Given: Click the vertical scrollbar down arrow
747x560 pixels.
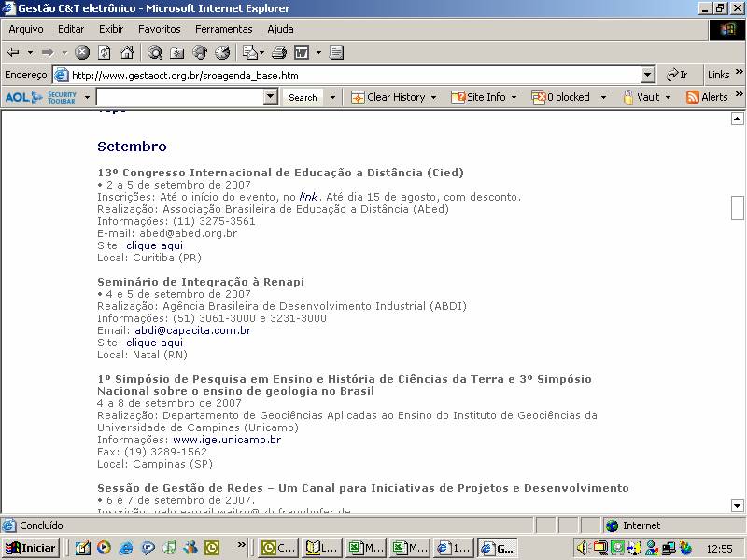Looking at the screenshot, I should pos(738,506).
